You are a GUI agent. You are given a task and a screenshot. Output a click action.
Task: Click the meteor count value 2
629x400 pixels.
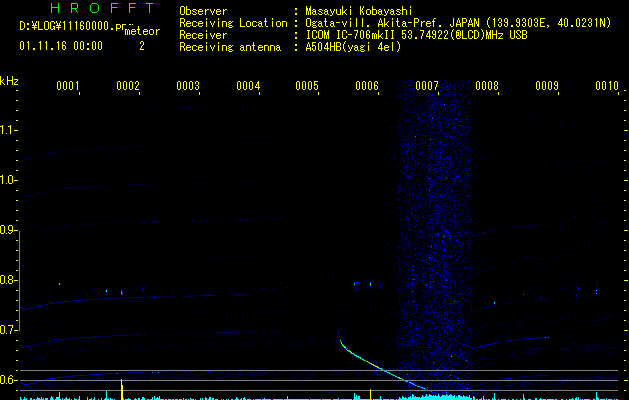tap(142, 46)
